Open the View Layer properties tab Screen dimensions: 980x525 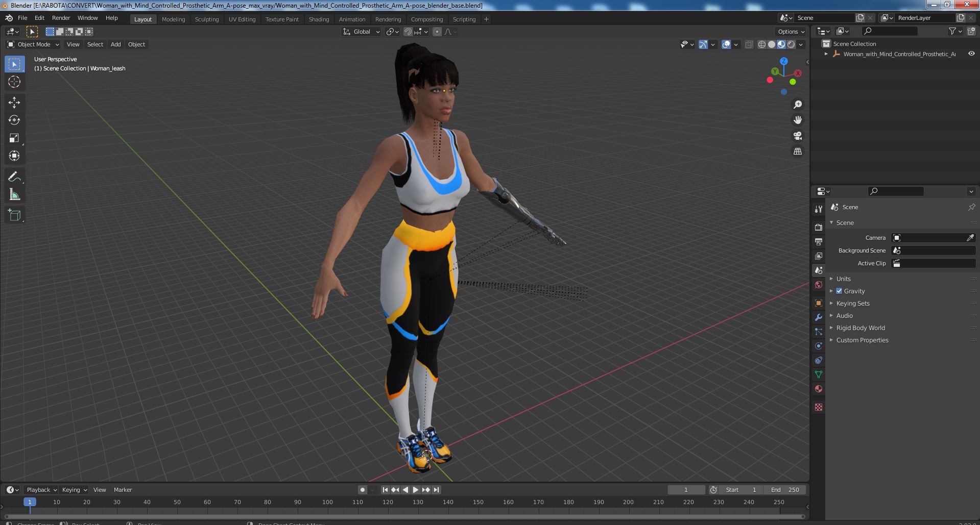pyautogui.click(x=819, y=256)
